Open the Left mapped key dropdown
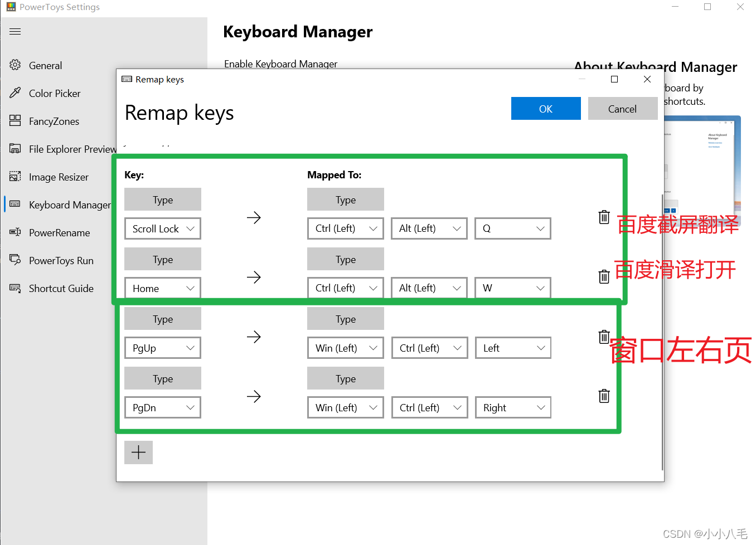 coord(513,348)
